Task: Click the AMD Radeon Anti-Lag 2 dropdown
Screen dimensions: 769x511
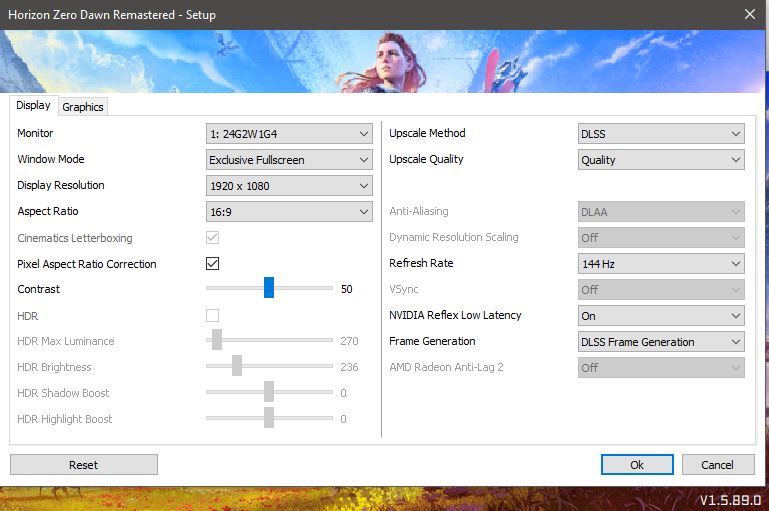Action: (661, 368)
